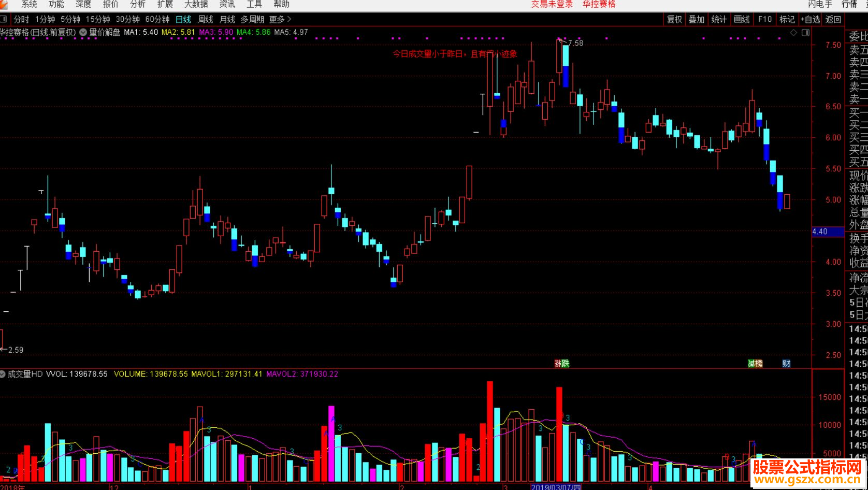Expand the 更多 periods list

[280, 19]
